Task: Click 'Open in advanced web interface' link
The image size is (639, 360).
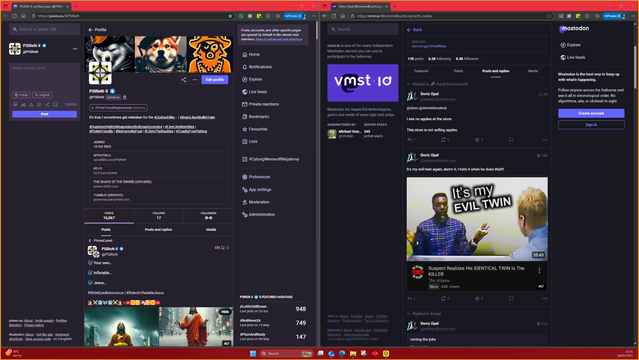Action: point(279,39)
